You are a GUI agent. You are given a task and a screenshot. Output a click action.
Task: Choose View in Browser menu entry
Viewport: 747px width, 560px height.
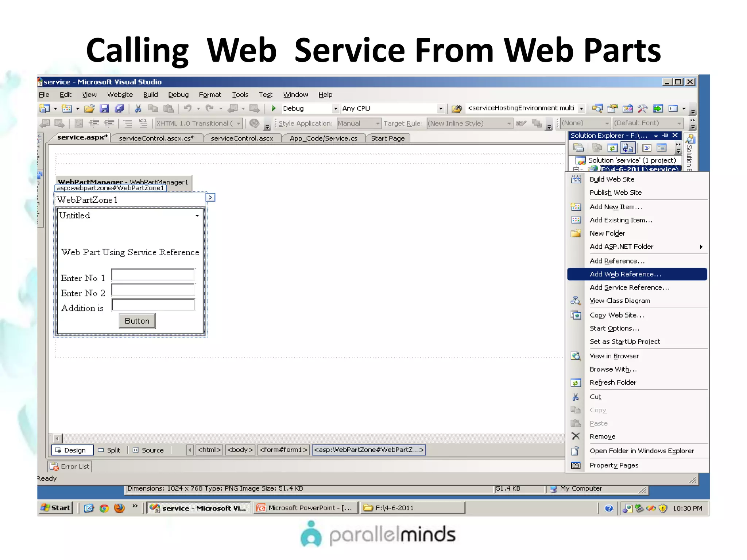(637, 356)
